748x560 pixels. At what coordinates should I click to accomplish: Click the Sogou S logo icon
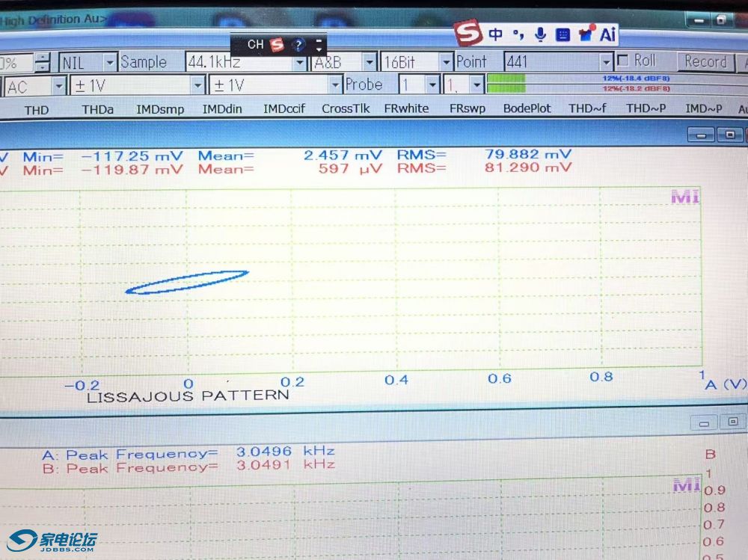pyautogui.click(x=467, y=33)
